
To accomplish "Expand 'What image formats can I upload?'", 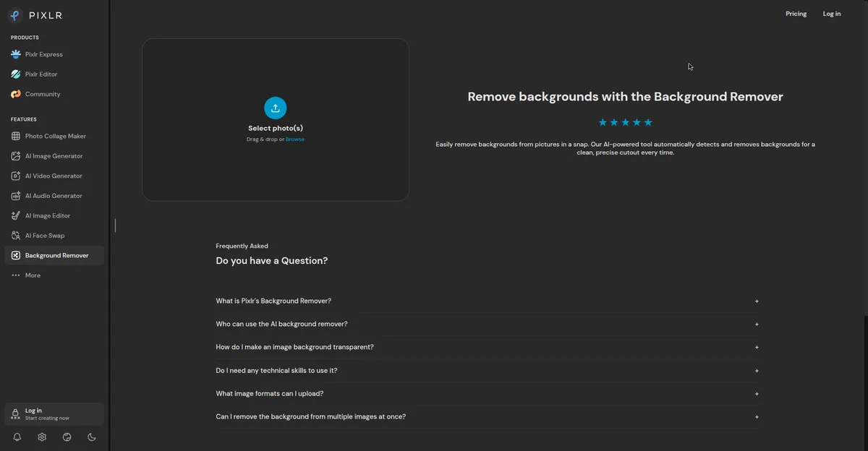I will 488,394.
